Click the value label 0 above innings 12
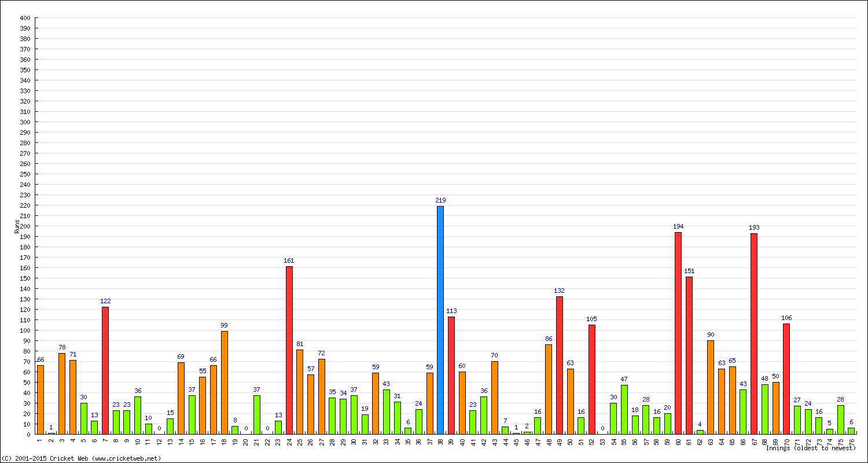 coord(160,428)
